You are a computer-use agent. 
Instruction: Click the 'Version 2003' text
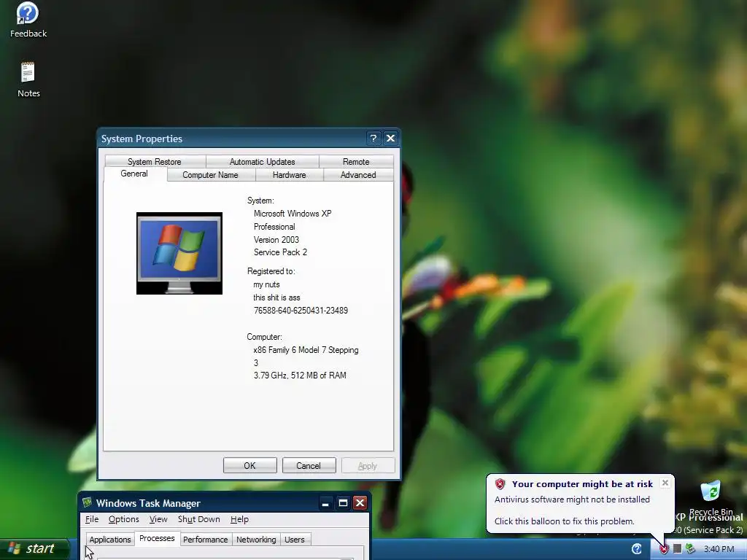(x=276, y=239)
